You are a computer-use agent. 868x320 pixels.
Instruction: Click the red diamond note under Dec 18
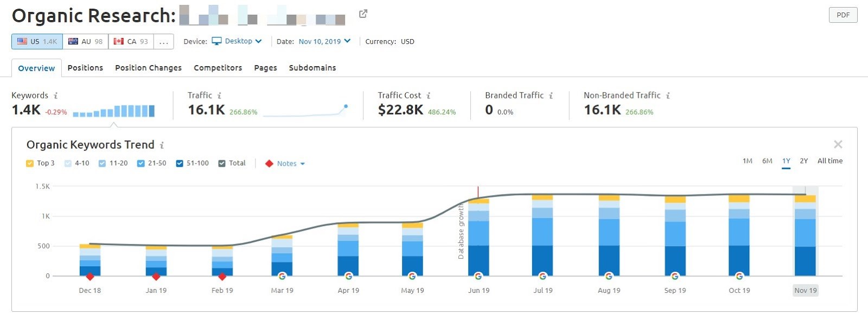pos(90,277)
